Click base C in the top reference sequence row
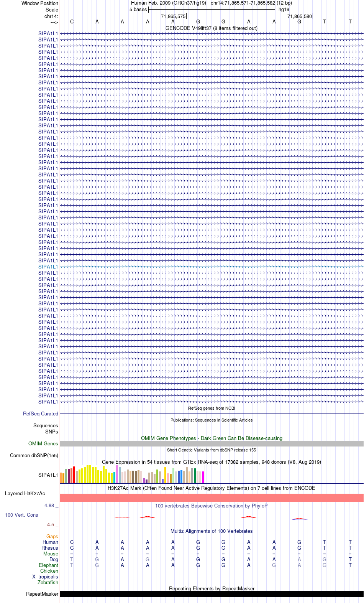Viewport: 364px width, 603px height. pyautogui.click(x=72, y=22)
